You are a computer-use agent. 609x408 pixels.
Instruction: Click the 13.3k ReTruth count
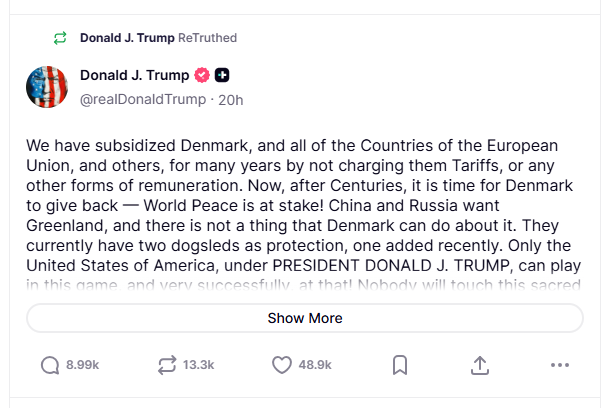(x=199, y=365)
